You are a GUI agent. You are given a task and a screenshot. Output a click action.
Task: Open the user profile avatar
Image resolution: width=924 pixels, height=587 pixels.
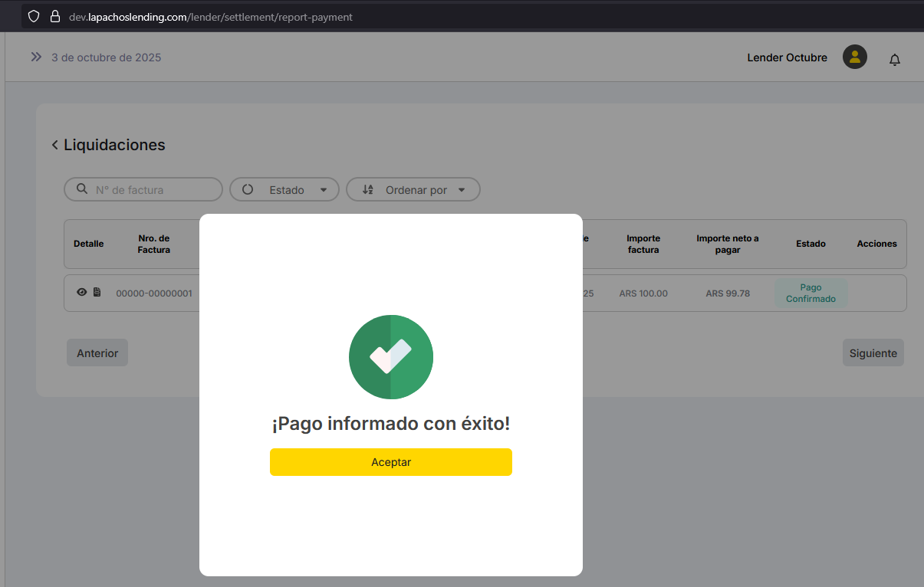(x=854, y=57)
